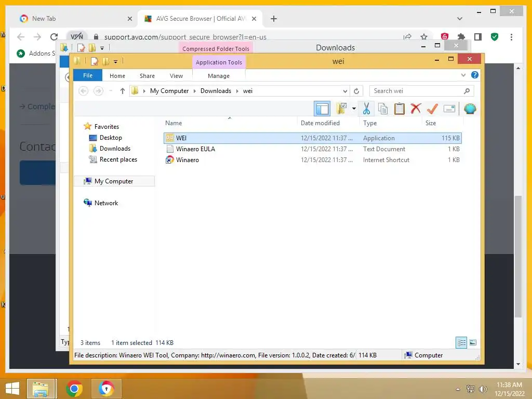Open Customize Quick Access Toolbar dropdown in wei window
Viewport: 532px width, 399px height.
point(116,61)
